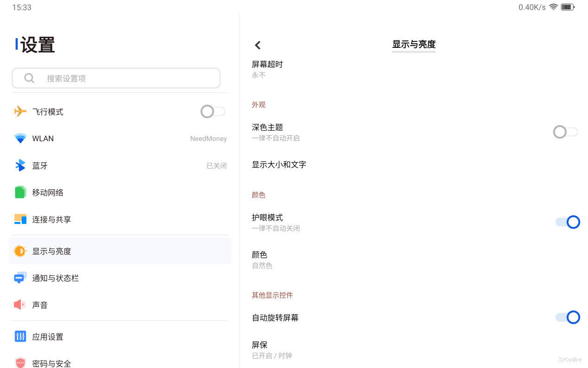Click the WLAN wifi icon
The width and height of the screenshot is (588, 368).
(x=20, y=138)
